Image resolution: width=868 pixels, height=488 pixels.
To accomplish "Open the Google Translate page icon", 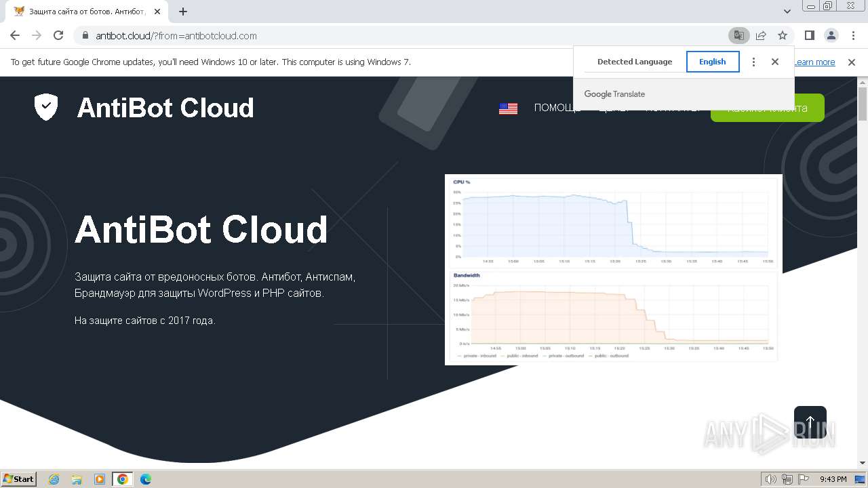I will [x=738, y=35].
